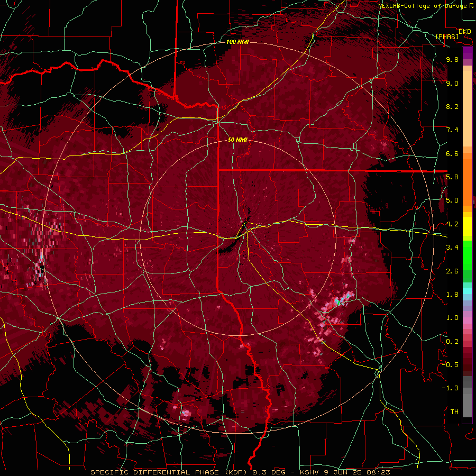Click the 8.2 value on the scale
Image resolution: width=476 pixels, height=476 pixels.
pyautogui.click(x=452, y=106)
